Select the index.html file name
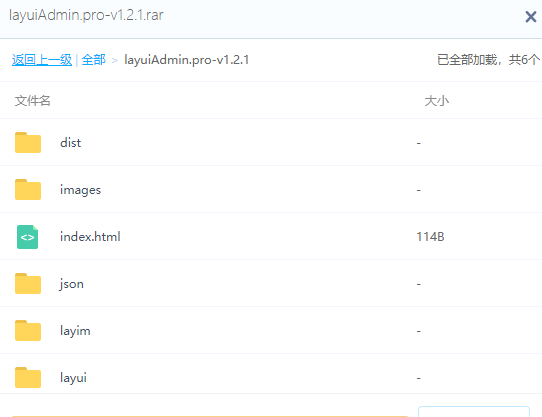542x417 pixels. coord(90,237)
